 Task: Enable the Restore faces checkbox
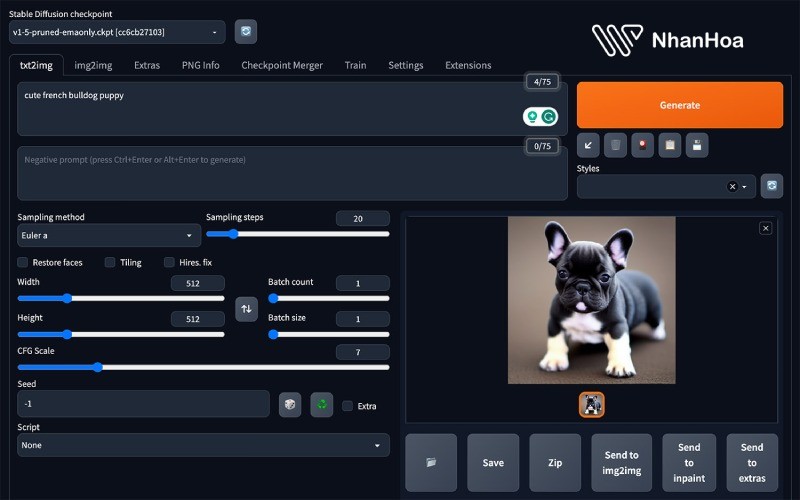(x=23, y=262)
